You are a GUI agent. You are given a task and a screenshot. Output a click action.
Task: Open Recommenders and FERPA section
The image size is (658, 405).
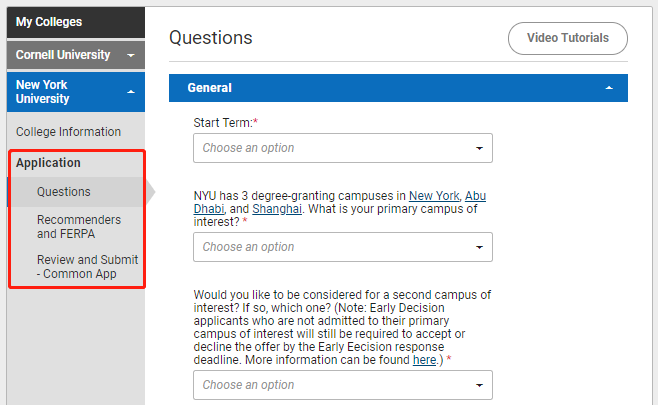point(79,227)
